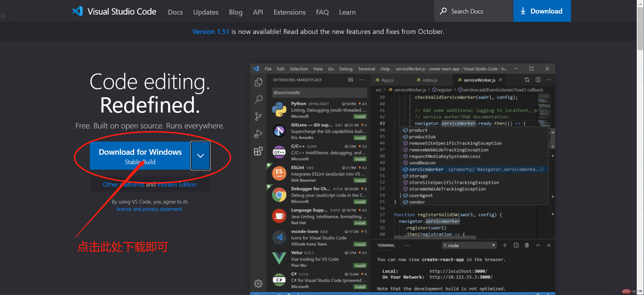Viewport: 644px width, 295px height.
Task: Select serviceWorker in autocomplete list
Action: pyautogui.click(x=474, y=169)
